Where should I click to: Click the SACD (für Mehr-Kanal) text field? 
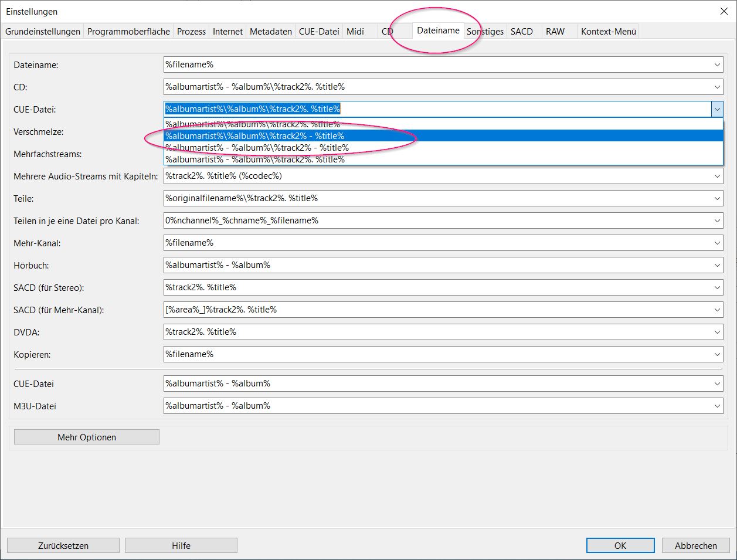434,310
